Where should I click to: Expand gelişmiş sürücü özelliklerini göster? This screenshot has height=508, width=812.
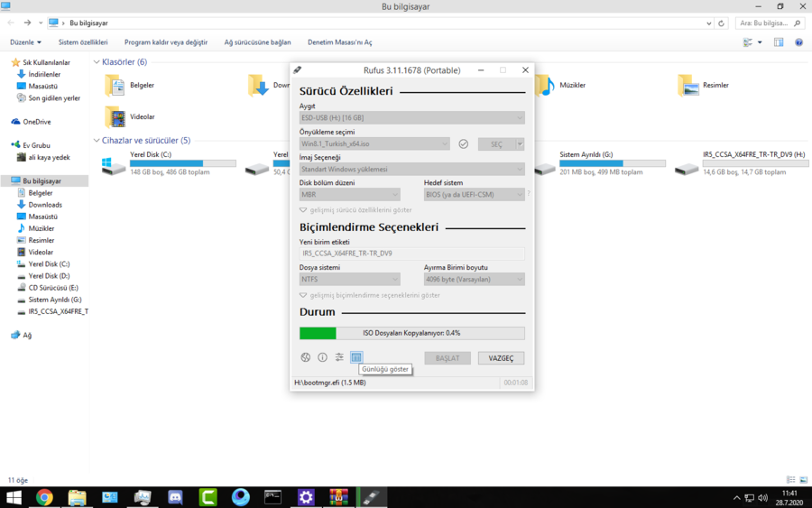(x=355, y=210)
